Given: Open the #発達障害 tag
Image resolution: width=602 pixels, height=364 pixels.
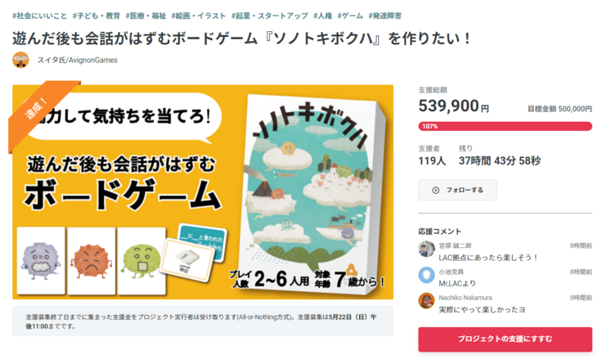Looking at the screenshot, I should [384, 16].
